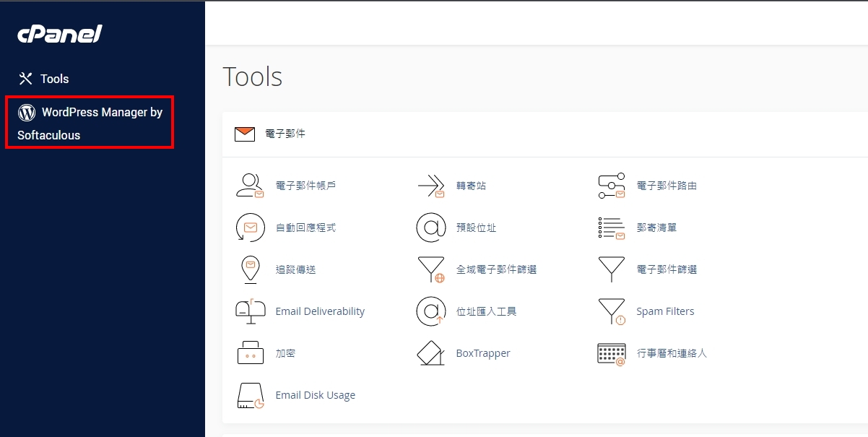Open the Spam Filters link
This screenshot has width=868, height=437.
[665, 311]
